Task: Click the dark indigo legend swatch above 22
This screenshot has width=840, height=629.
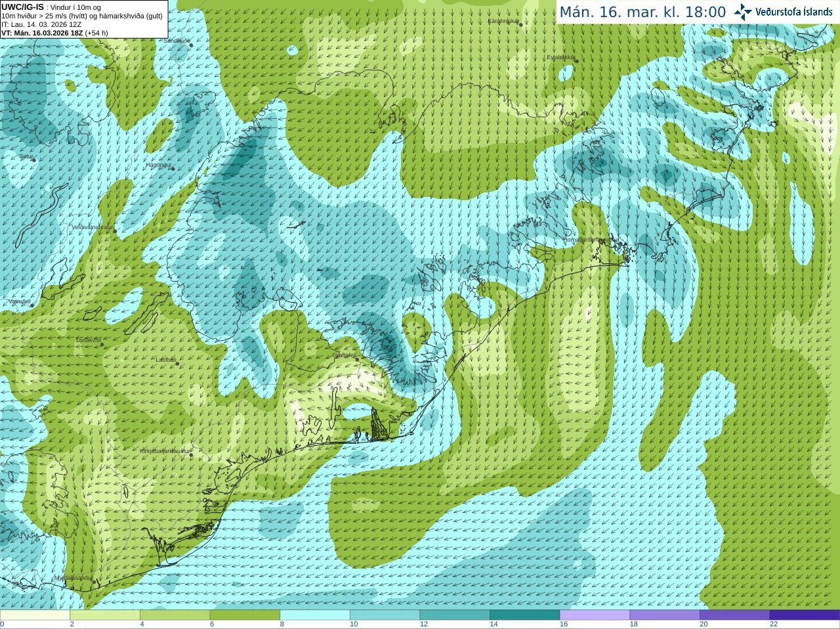Action: [x=805, y=615]
